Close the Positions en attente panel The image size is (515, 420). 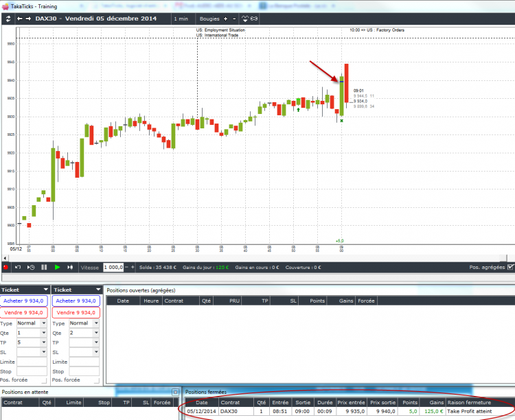(175, 392)
